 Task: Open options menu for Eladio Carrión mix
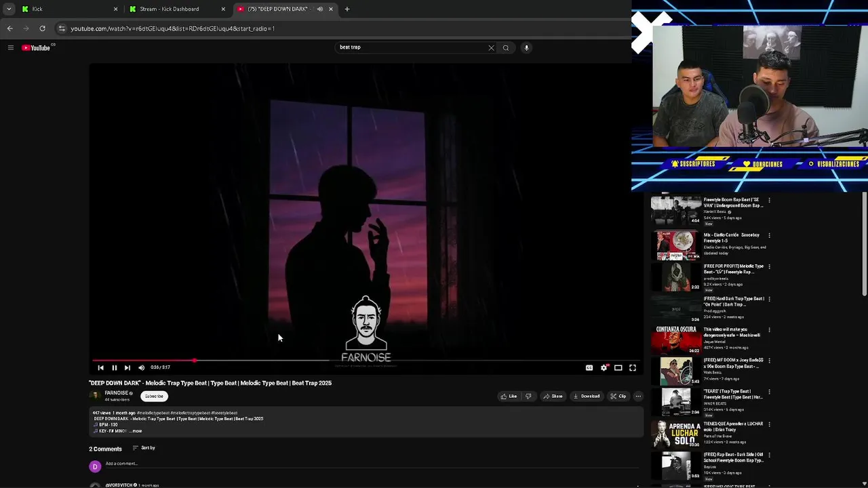click(769, 236)
